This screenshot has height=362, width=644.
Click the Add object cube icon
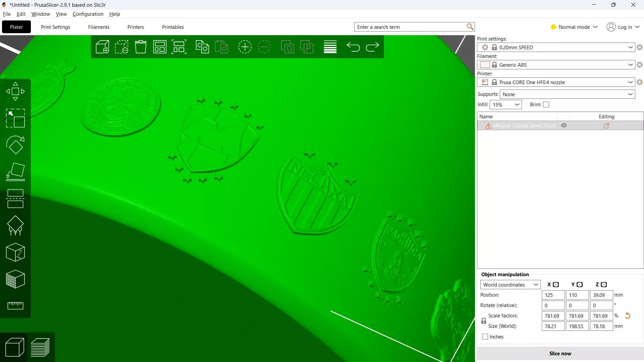[102, 47]
